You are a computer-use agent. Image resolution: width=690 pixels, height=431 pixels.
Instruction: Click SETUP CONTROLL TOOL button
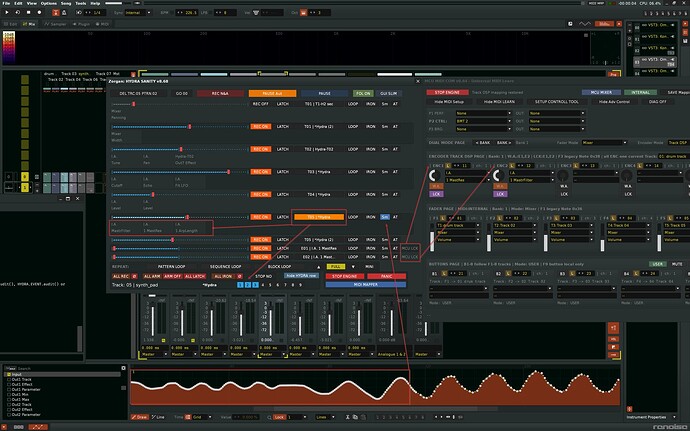(x=556, y=102)
